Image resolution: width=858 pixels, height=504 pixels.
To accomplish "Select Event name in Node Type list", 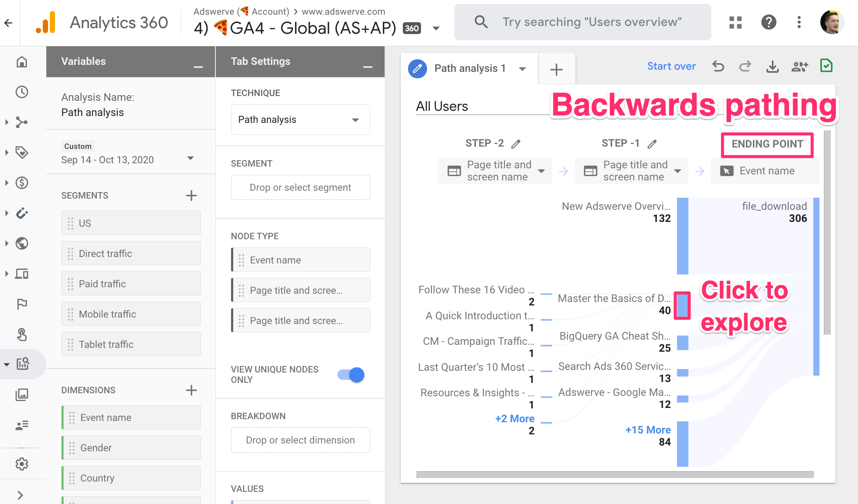I will tap(300, 260).
